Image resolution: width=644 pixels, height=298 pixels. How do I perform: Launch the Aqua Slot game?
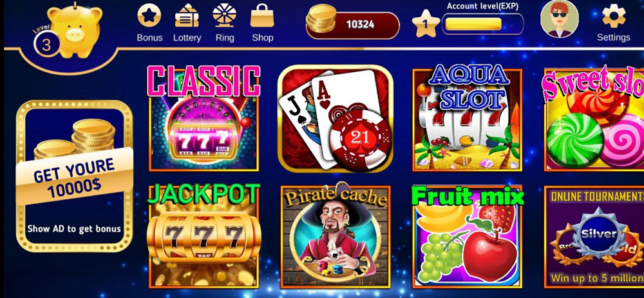467,118
